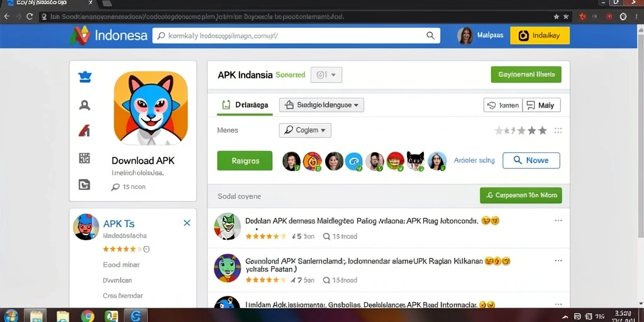Image resolution: width=644 pixels, height=322 pixels.
Task: Open the APK Ts title link
Action: click(119, 224)
